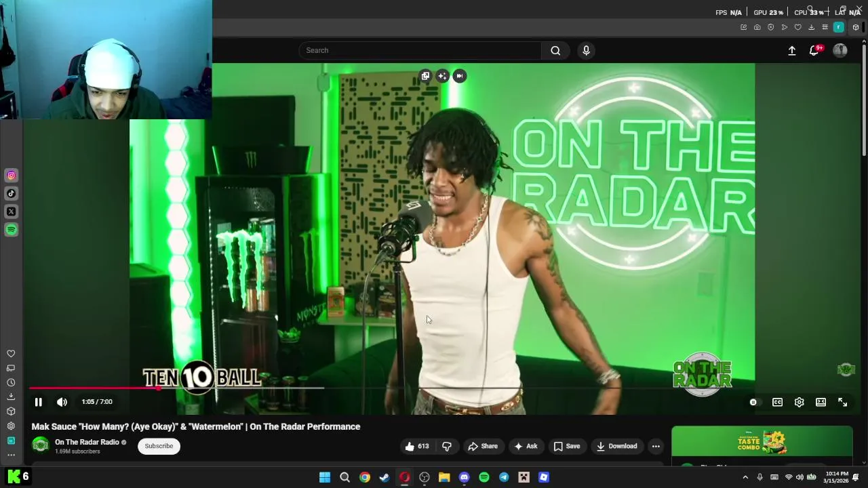The width and height of the screenshot is (868, 488).
Task: Click the Taste Combo ad banner
Action: pyautogui.click(x=762, y=443)
